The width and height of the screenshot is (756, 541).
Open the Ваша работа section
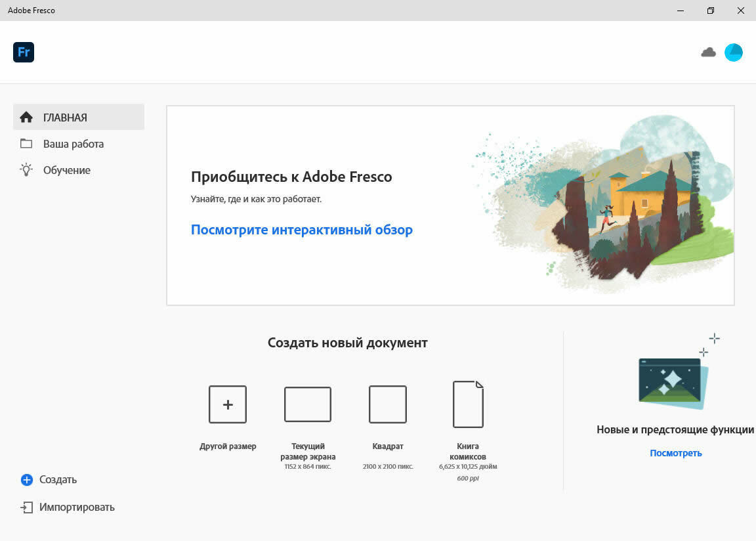73,144
